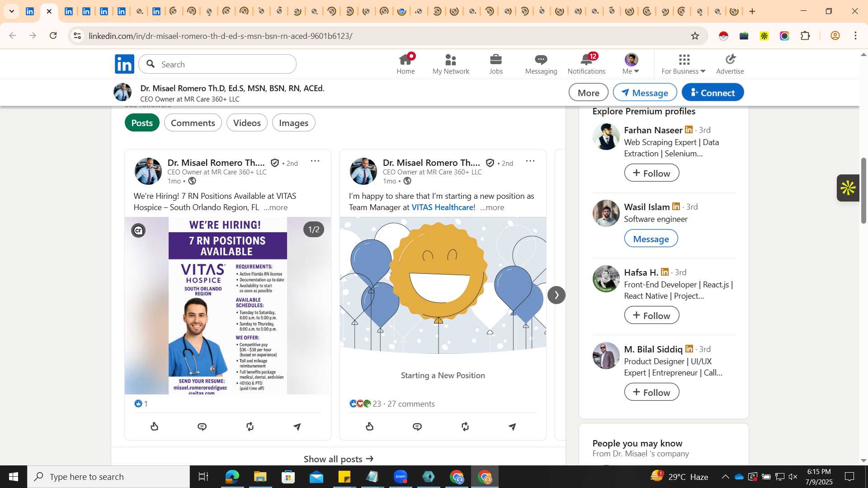Comment on the We're Hiring post
The image size is (868, 488).
pyautogui.click(x=202, y=427)
